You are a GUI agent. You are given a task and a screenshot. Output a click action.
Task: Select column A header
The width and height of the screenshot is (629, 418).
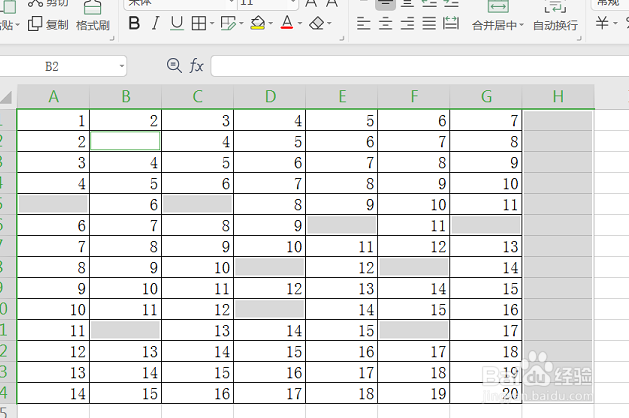tap(53, 97)
